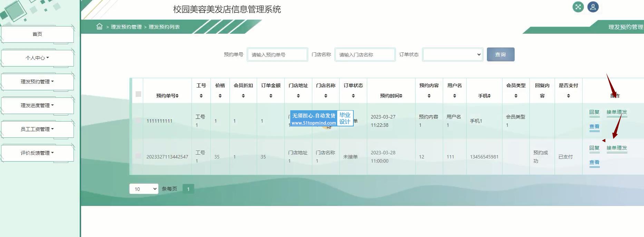
Task: Sort by 会员类型 column arrow
Action: [x=516, y=96]
